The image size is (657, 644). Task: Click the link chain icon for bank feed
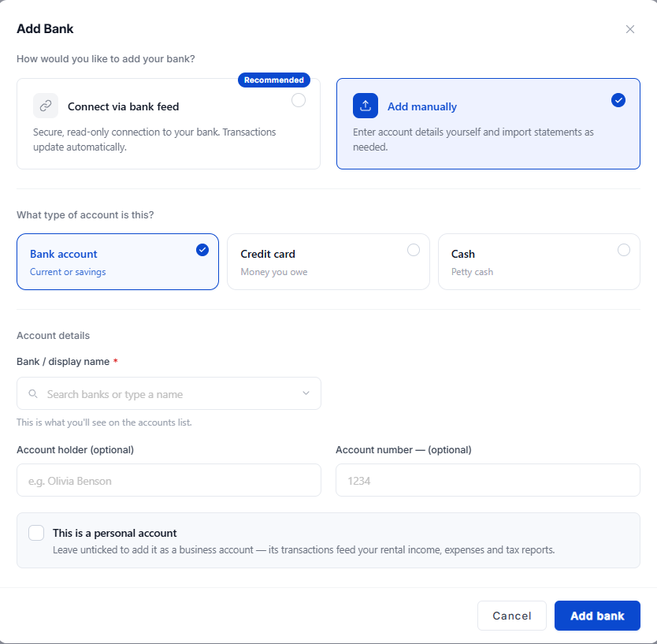46,106
